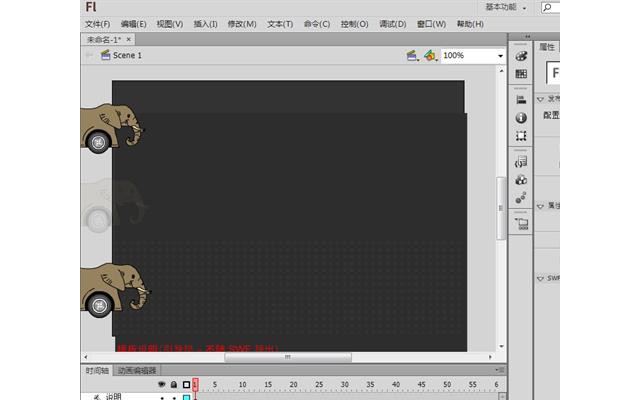The height and width of the screenshot is (400, 640).
Task: Click the back arrow beside Scene 1
Action: (89, 55)
